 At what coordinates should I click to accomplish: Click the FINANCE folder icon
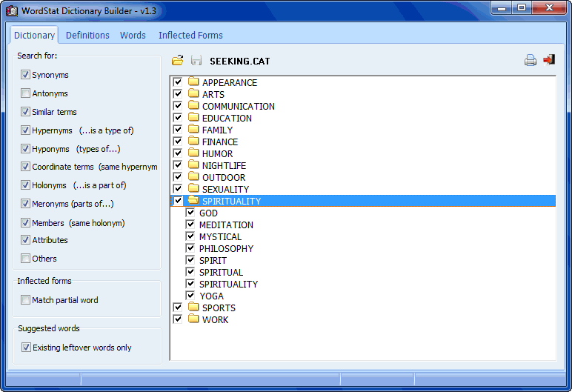coord(193,141)
